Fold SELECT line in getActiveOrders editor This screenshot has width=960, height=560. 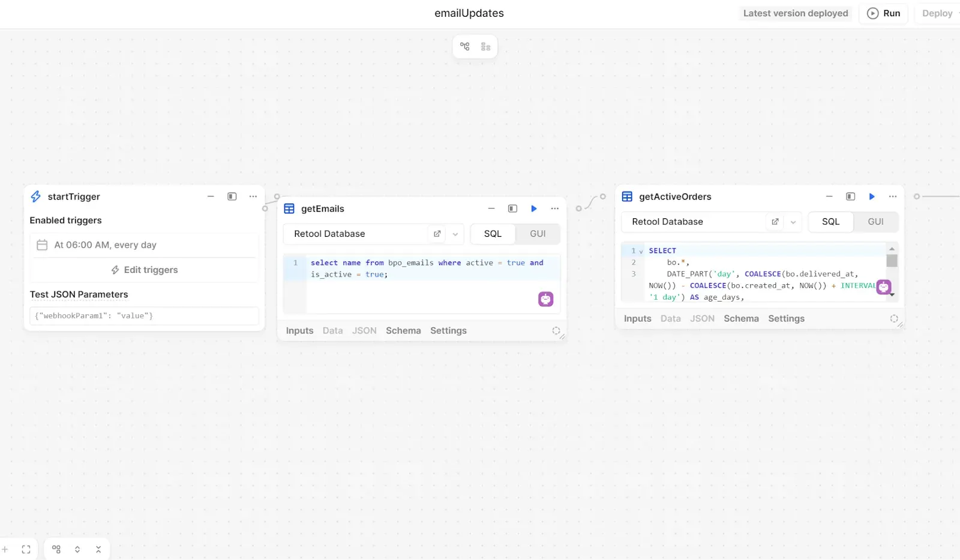[641, 251]
